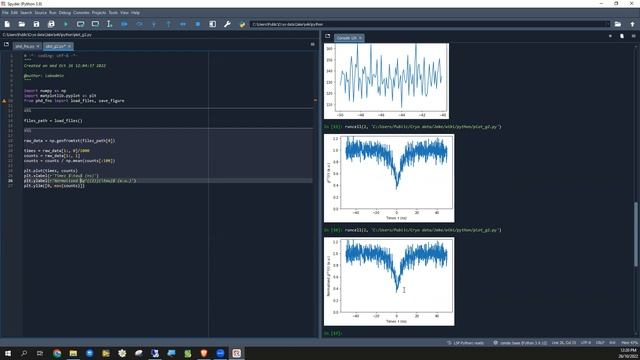This screenshot has width=640, height=360.
Task: Open the Run menu
Action: click(x=53, y=13)
